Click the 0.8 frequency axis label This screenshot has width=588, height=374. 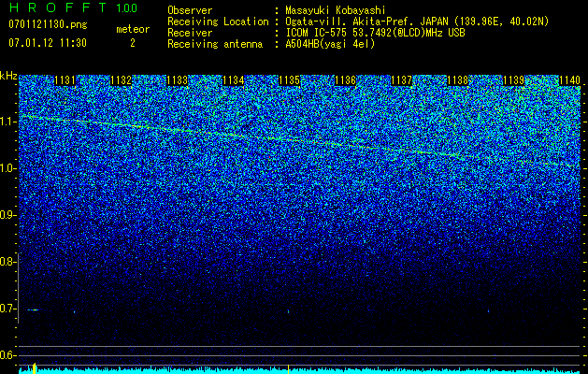click(x=7, y=262)
